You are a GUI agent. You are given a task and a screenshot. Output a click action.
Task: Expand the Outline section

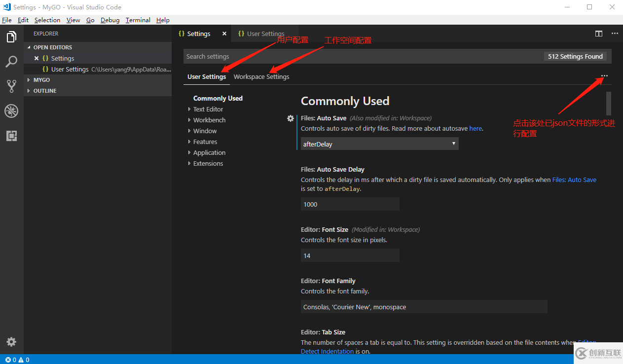[x=98, y=91]
